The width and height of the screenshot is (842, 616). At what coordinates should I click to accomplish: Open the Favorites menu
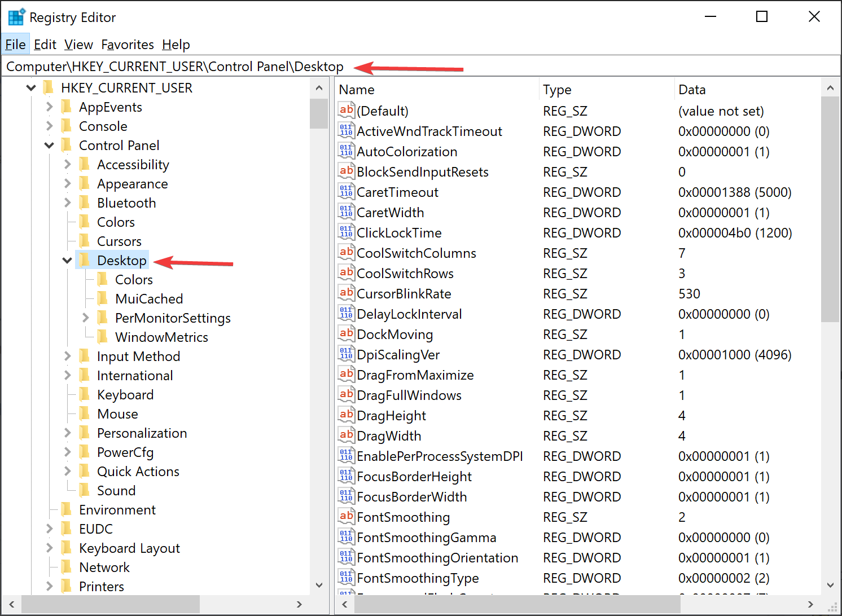point(128,45)
